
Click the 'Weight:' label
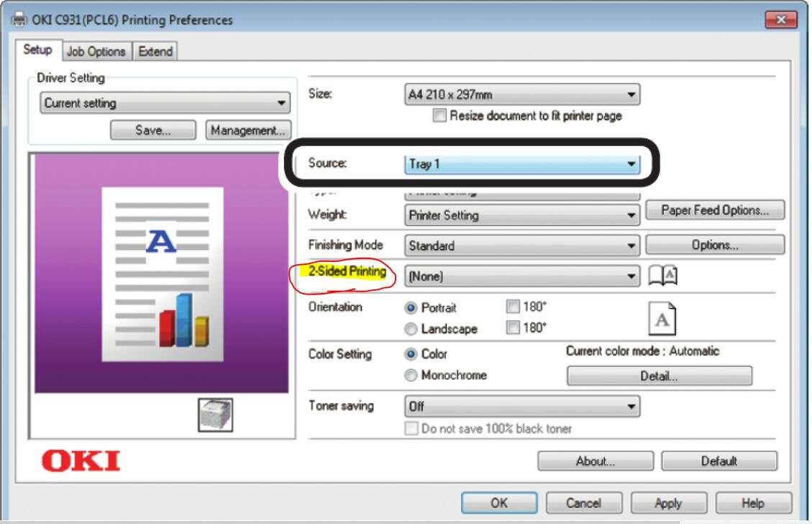coord(327,214)
